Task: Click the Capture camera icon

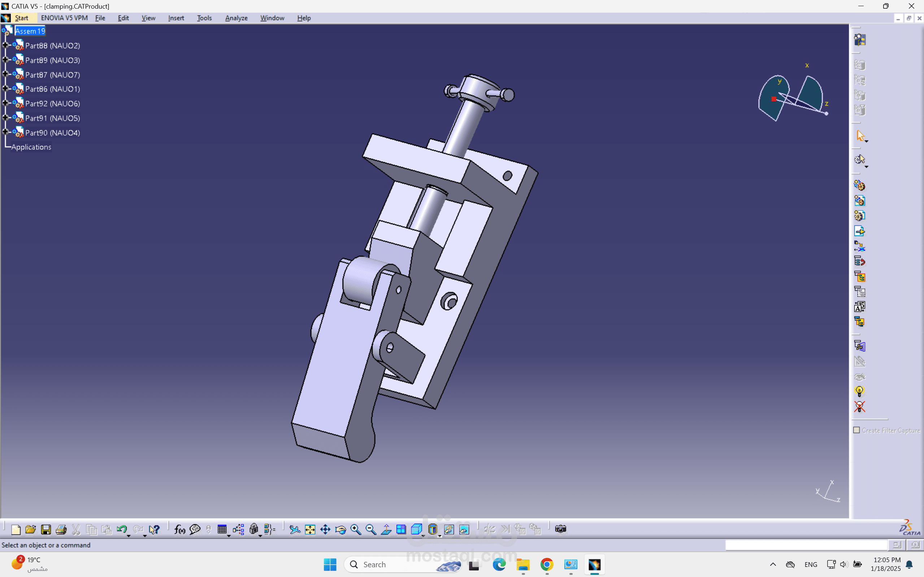Action: (x=560, y=529)
